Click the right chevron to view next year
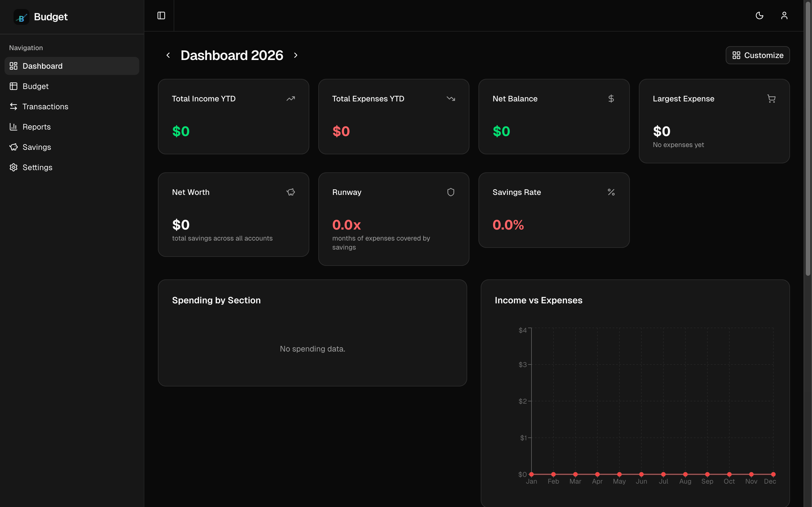 [295, 55]
